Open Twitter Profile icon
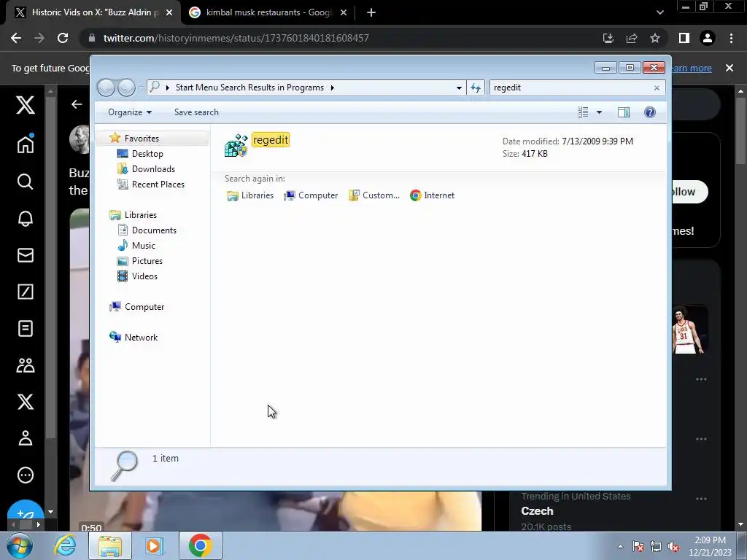This screenshot has width=747, height=560. point(26,438)
